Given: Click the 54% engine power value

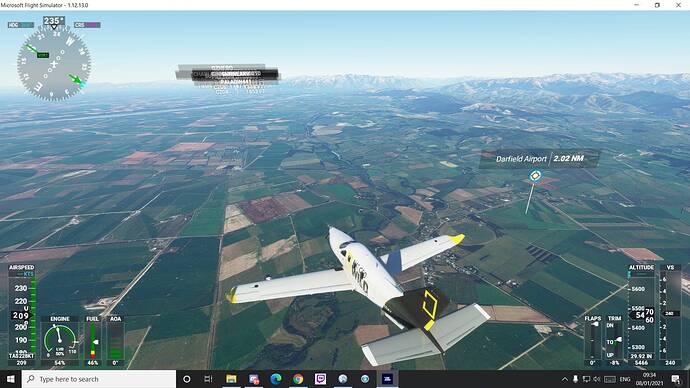Looking at the screenshot, I should [x=59, y=363].
